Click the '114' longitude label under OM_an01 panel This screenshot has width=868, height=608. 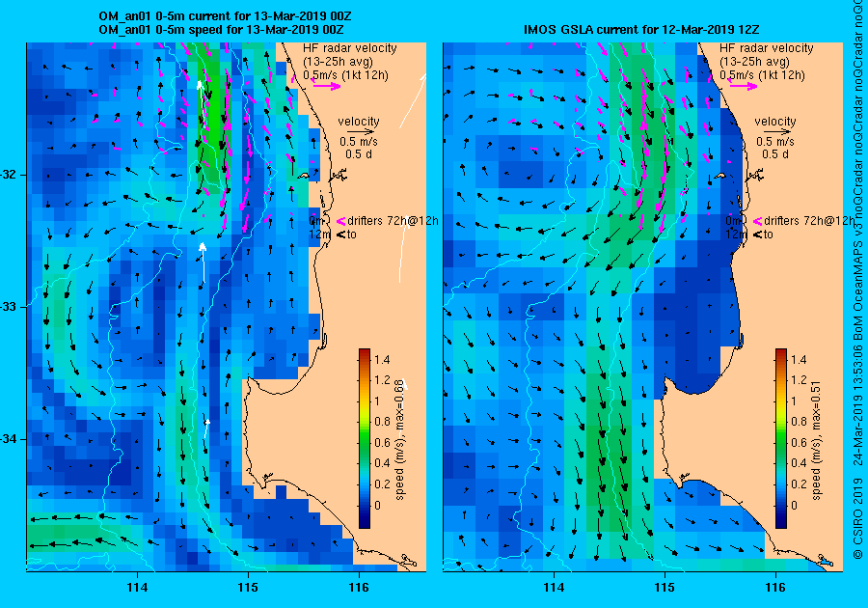pyautogui.click(x=137, y=588)
